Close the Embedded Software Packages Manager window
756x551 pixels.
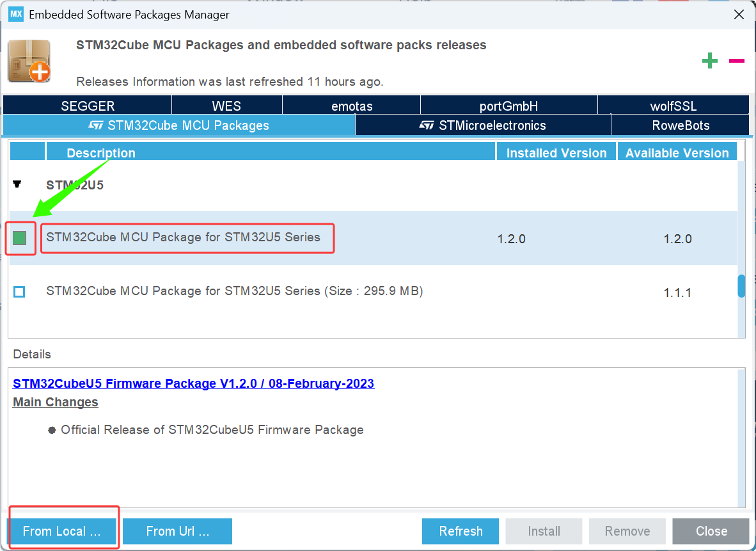[739, 15]
